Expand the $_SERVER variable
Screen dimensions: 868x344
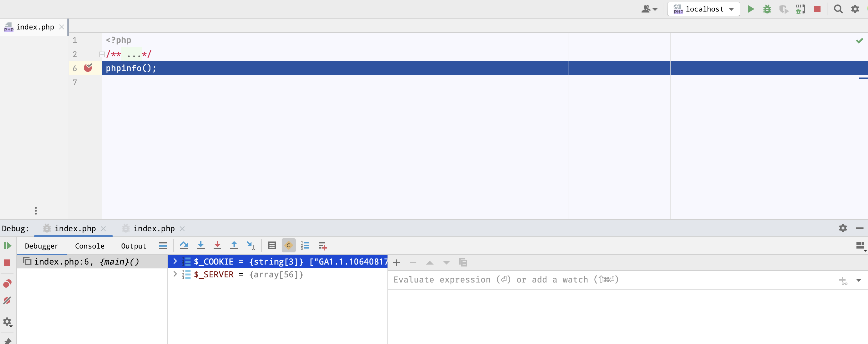(174, 274)
